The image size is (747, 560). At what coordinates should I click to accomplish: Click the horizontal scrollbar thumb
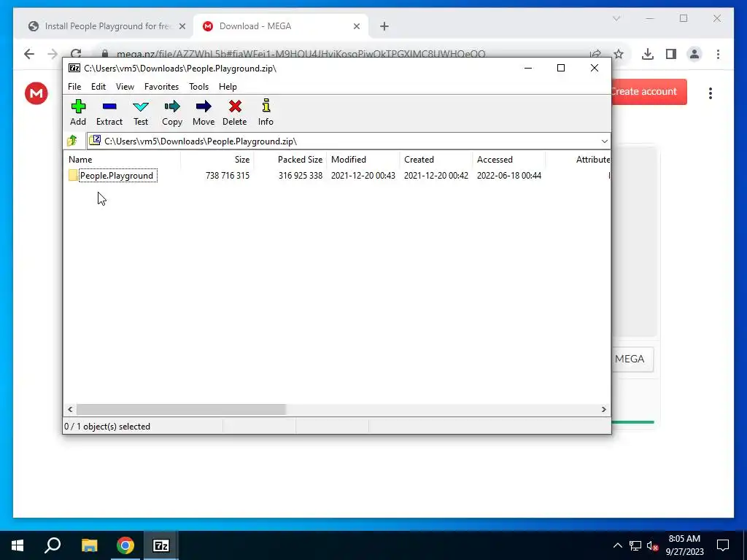181,410
